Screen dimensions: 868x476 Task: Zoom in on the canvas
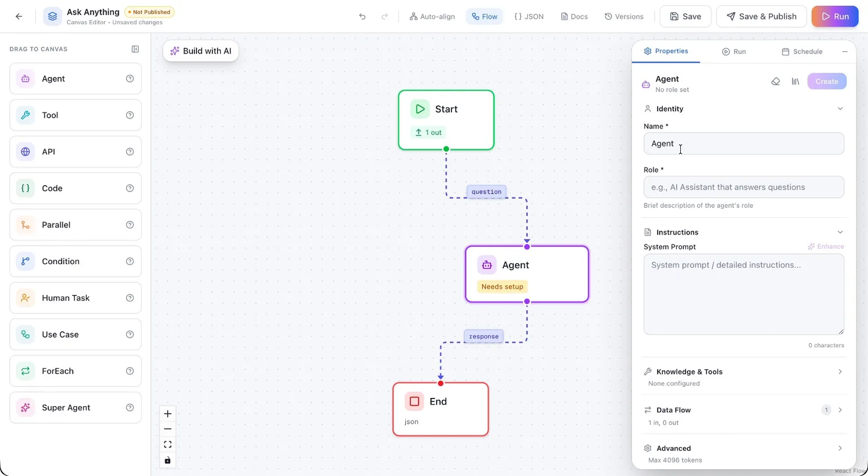pyautogui.click(x=168, y=414)
